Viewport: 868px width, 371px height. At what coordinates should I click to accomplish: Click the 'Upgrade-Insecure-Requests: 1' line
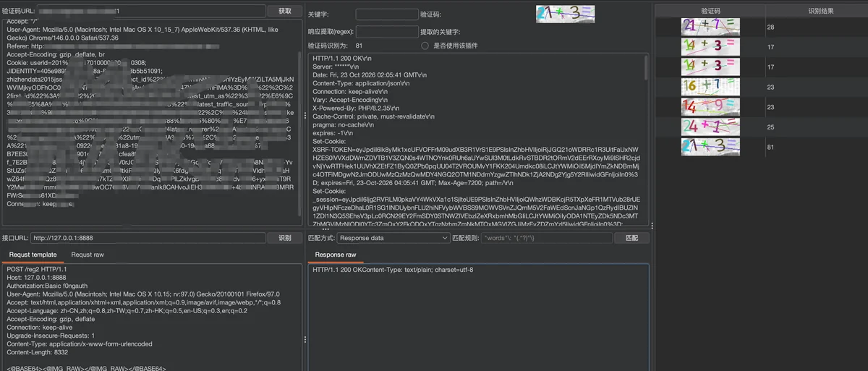click(51, 336)
